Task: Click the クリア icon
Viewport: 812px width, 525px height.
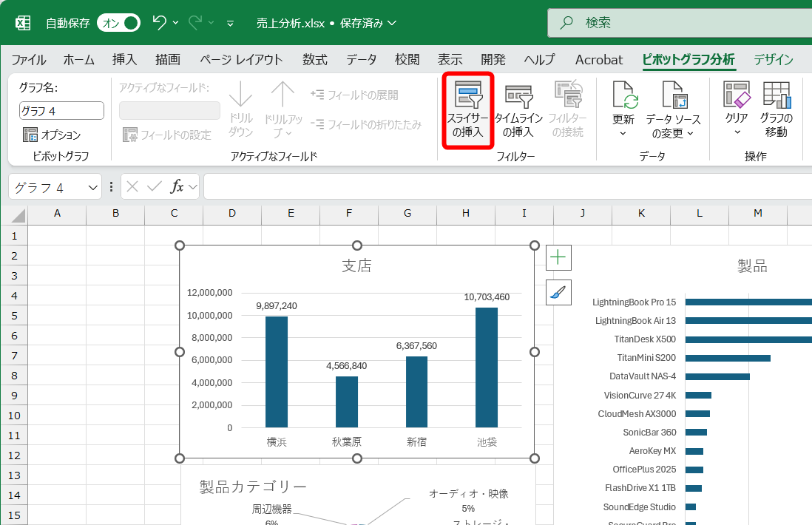Action: pos(737,95)
